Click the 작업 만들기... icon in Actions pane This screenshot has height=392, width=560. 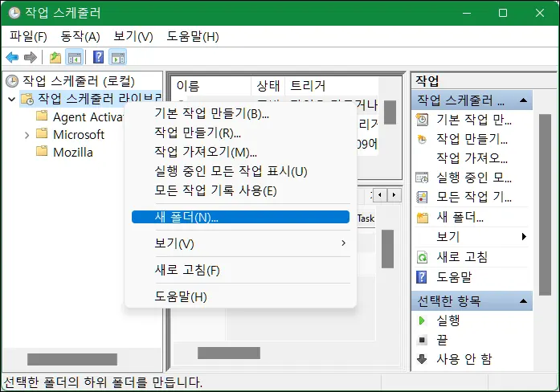[422, 139]
